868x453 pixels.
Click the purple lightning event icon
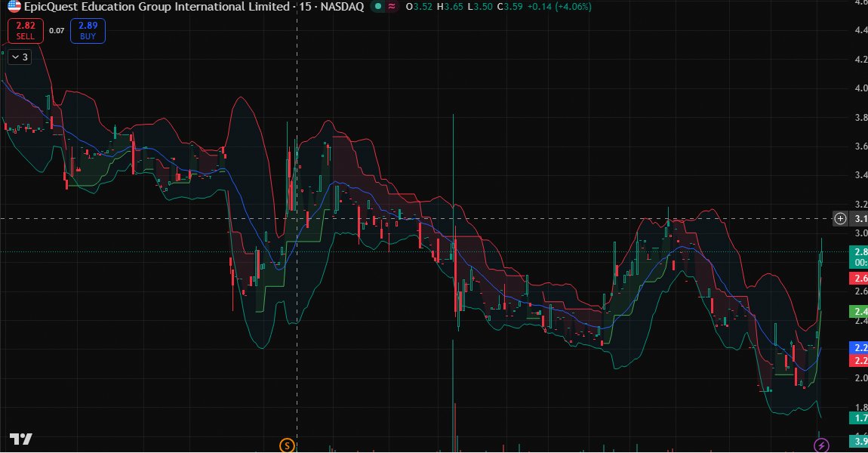(821, 445)
